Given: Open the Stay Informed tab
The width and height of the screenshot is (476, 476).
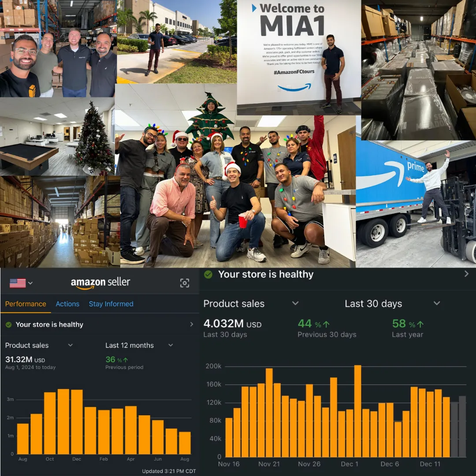Looking at the screenshot, I should click(111, 304).
